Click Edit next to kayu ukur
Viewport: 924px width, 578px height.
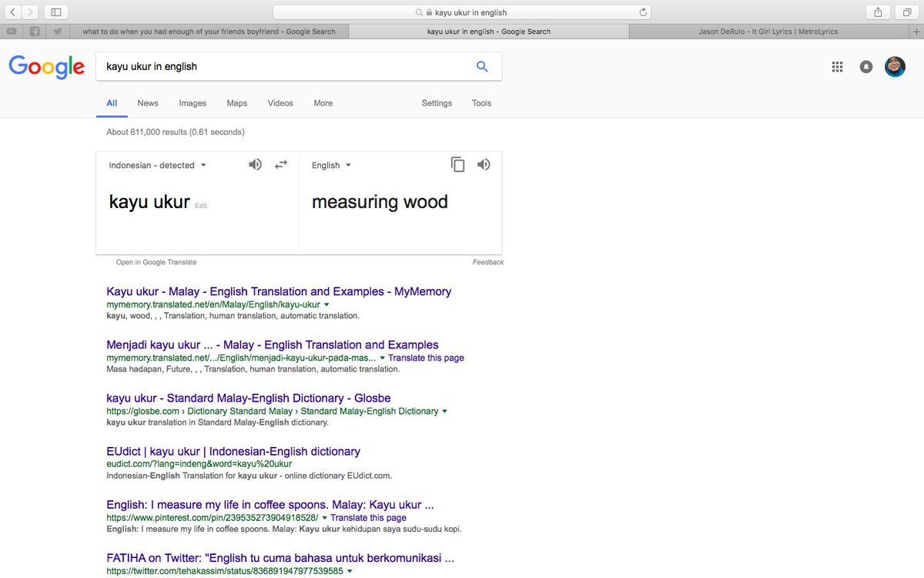[201, 206]
